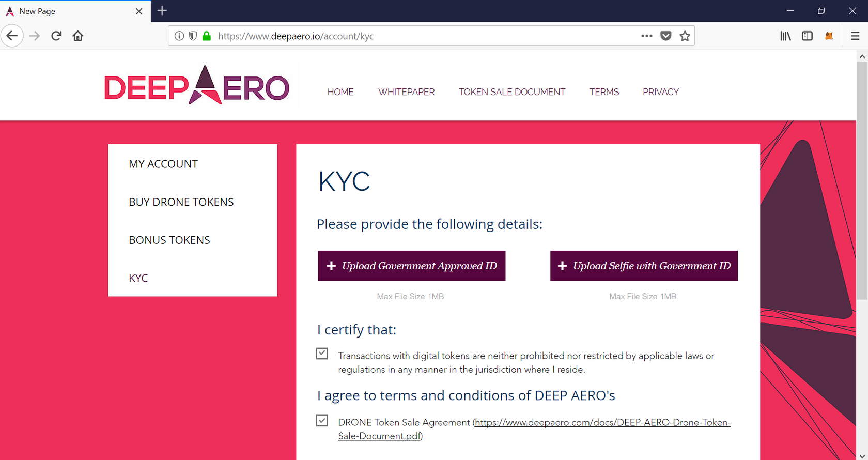Select KYC in the sidebar

138,278
